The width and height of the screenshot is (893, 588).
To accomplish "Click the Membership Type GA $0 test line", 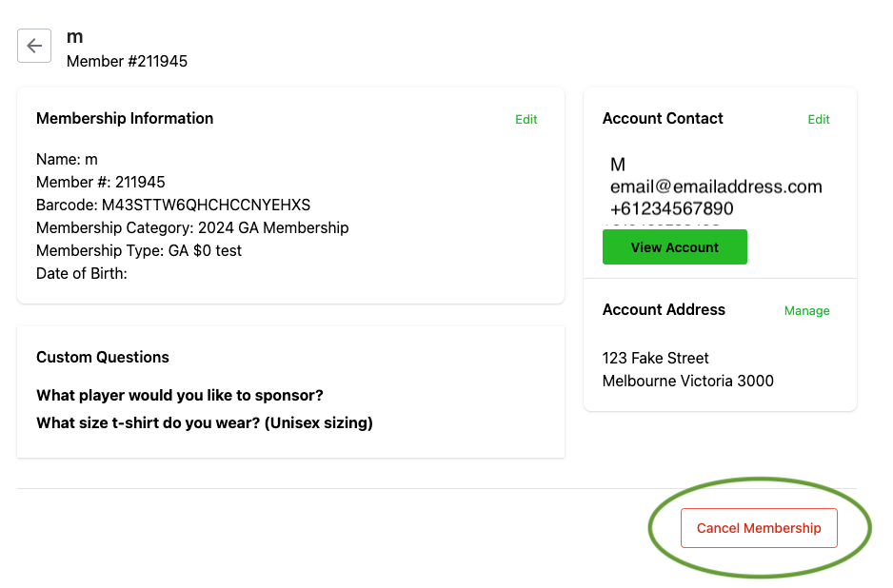I will coord(139,250).
